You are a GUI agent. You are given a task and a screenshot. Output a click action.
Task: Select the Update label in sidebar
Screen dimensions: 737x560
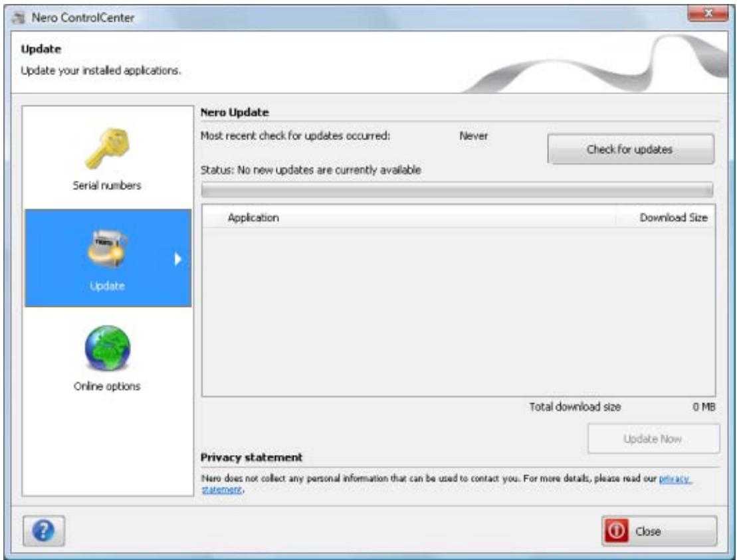pos(107,286)
